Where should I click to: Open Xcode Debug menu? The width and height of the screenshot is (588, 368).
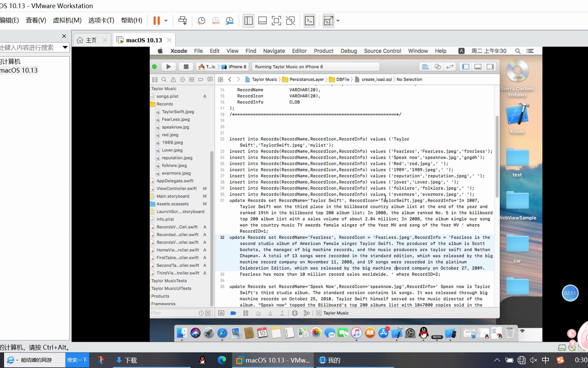tap(349, 51)
